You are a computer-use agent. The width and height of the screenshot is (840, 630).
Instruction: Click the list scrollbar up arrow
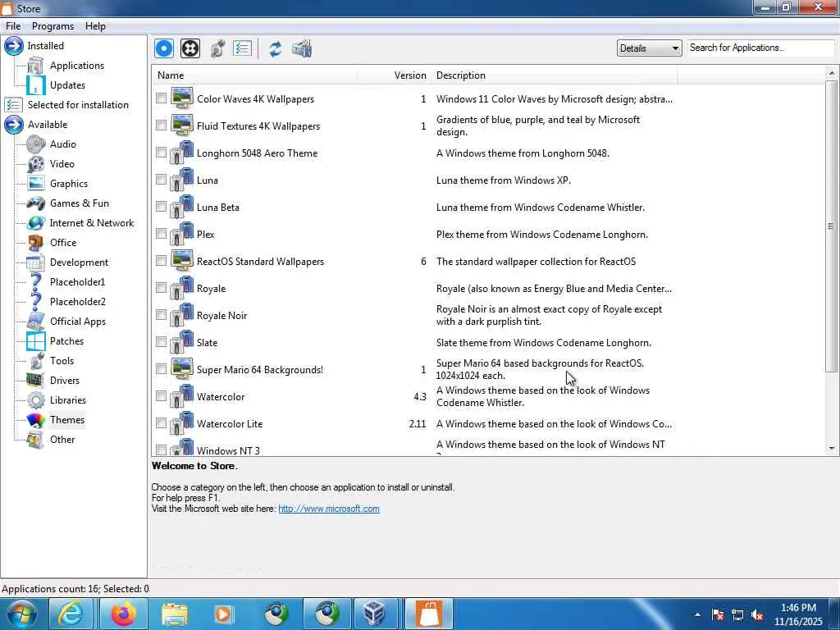click(832, 72)
